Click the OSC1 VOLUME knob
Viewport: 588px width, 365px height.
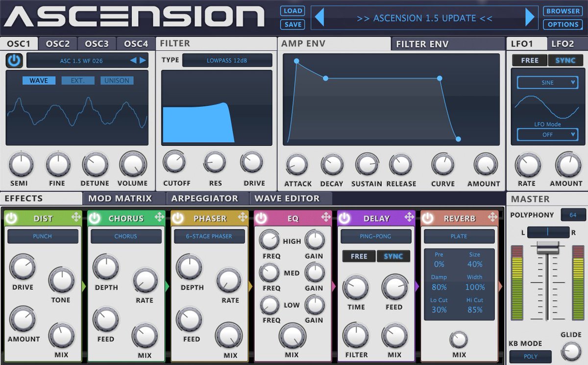pos(132,164)
